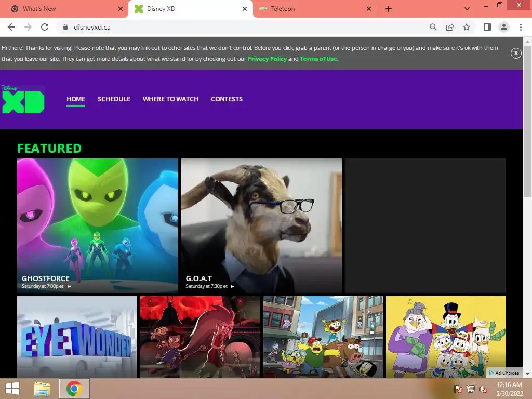Open the CONTESTS page
Viewport: 532px width, 399px height.
pos(227,99)
